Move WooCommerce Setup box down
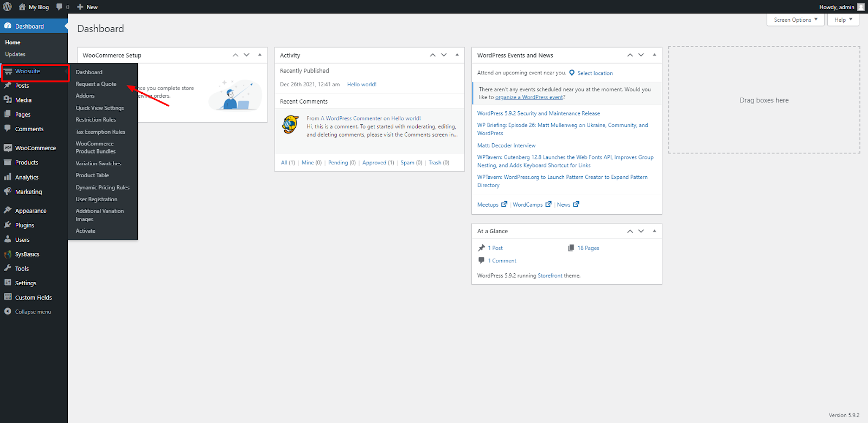Screen dimensions: 868x423 tap(247, 55)
